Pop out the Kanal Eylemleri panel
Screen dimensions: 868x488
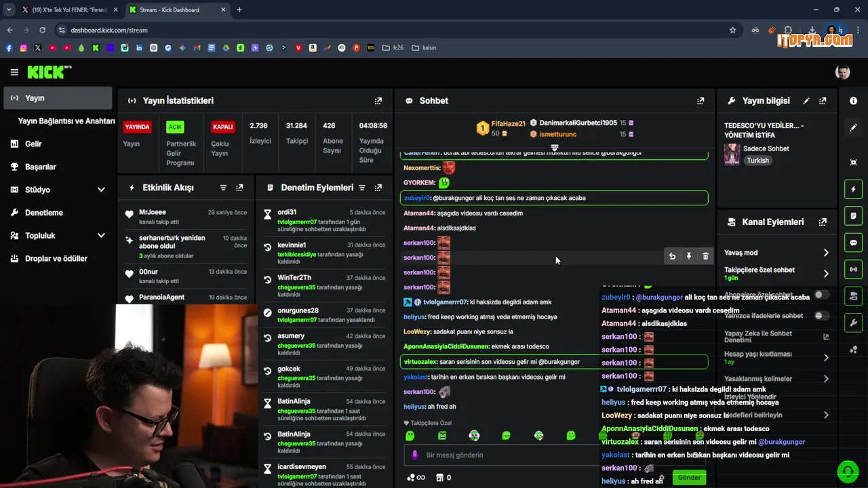coord(823,222)
